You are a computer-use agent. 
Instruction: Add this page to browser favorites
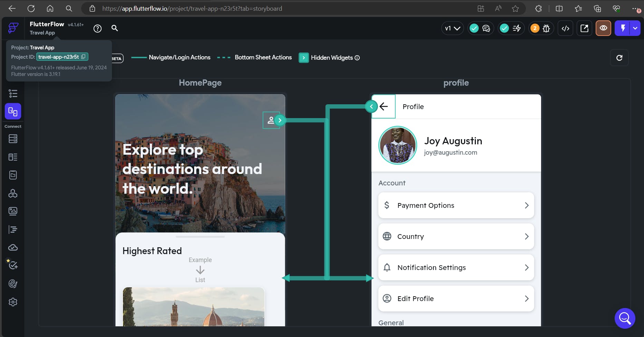(x=515, y=8)
